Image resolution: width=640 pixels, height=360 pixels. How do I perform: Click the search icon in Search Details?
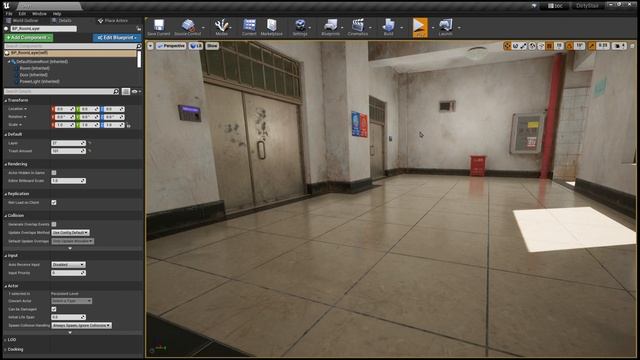(116, 91)
